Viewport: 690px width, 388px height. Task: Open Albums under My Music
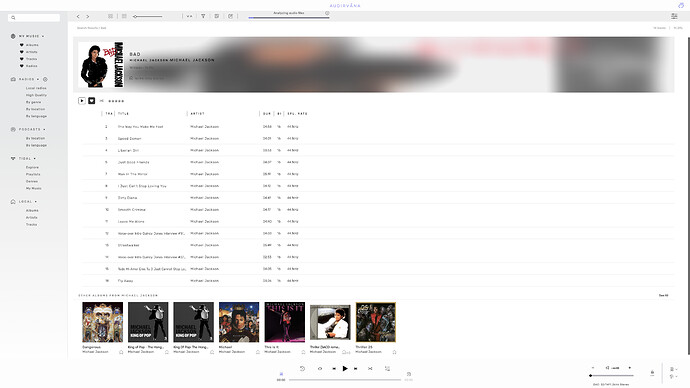[x=32, y=45]
